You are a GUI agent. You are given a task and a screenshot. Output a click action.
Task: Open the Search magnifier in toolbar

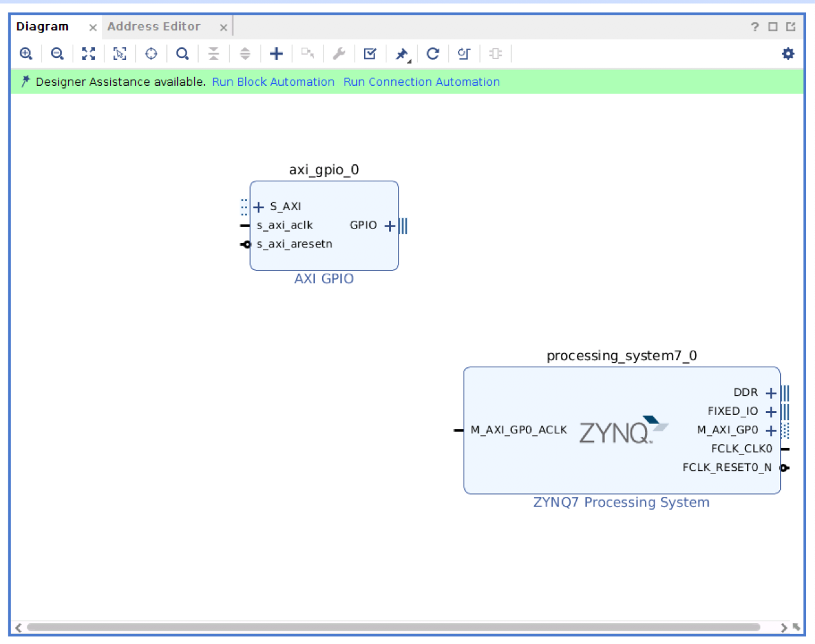click(183, 53)
